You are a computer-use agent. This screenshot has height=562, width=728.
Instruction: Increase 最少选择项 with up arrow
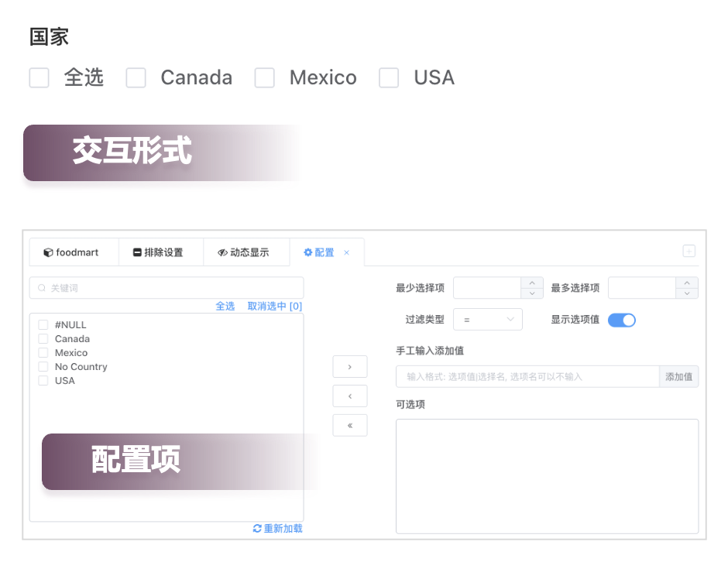coord(532,283)
